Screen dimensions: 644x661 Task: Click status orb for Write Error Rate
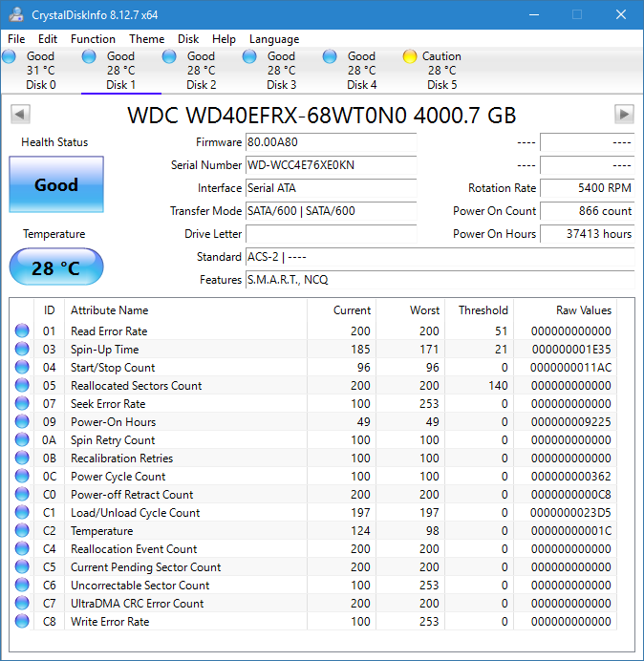pyautogui.click(x=22, y=621)
